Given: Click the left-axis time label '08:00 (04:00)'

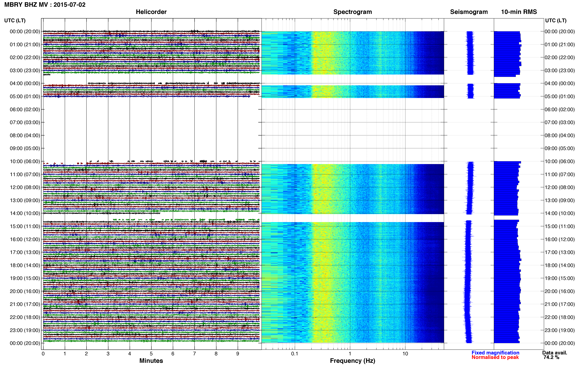Looking at the screenshot, I should pos(25,135).
